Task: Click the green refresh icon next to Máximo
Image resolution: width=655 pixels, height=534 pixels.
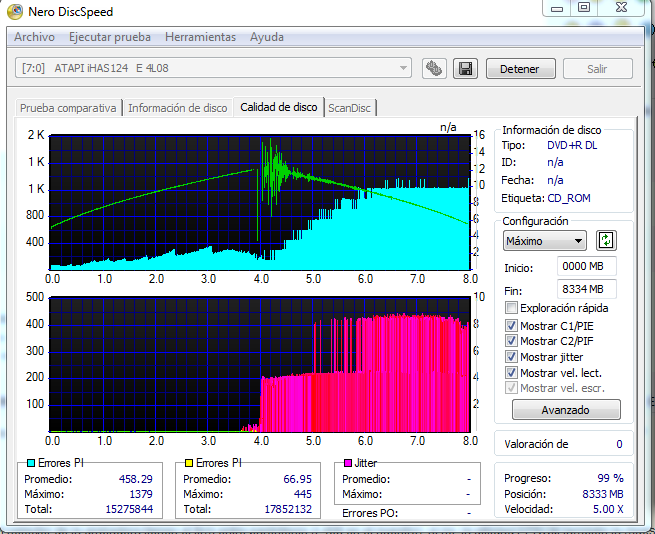Action: coord(606,241)
